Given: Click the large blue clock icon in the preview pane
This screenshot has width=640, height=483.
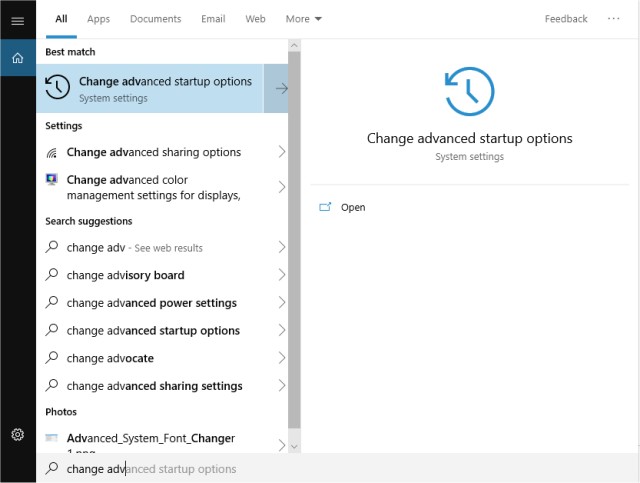Looking at the screenshot, I should 469,91.
